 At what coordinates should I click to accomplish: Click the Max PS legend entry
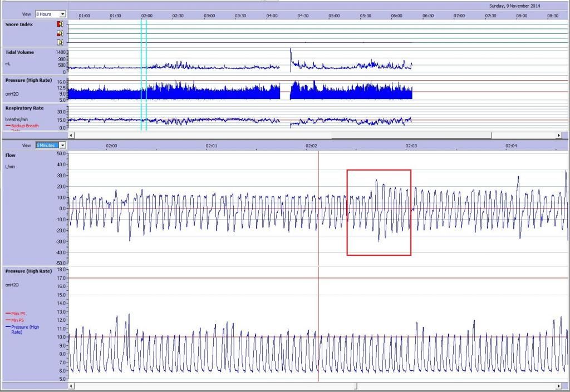point(19,314)
